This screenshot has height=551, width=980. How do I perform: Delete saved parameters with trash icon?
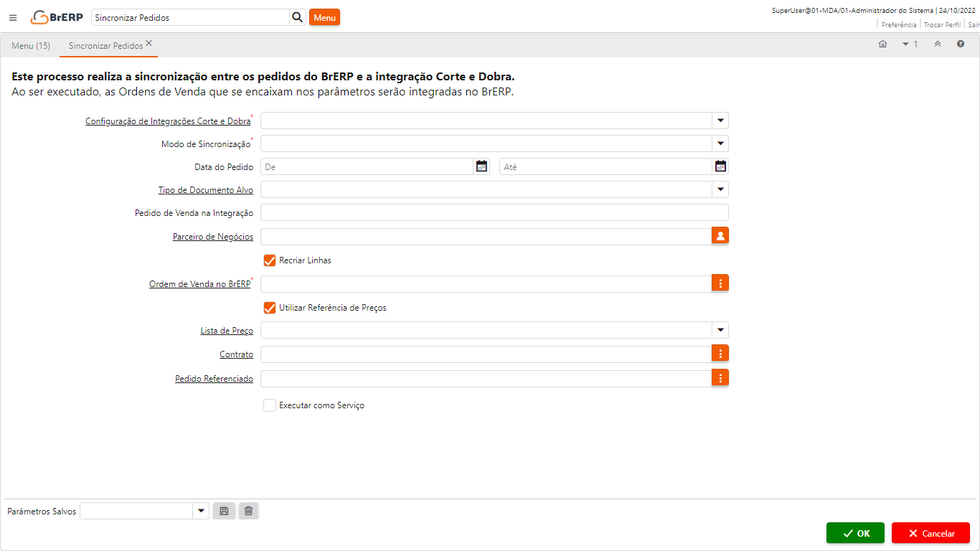pos(248,511)
